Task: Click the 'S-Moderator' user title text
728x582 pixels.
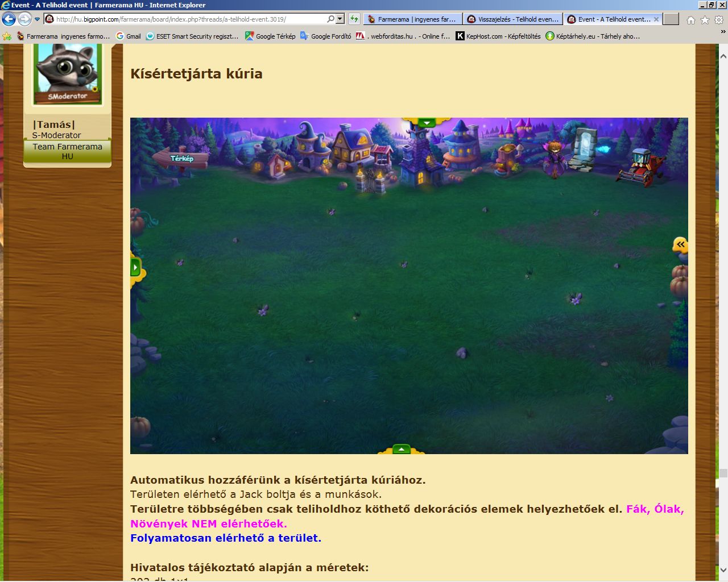Action: [x=56, y=135]
